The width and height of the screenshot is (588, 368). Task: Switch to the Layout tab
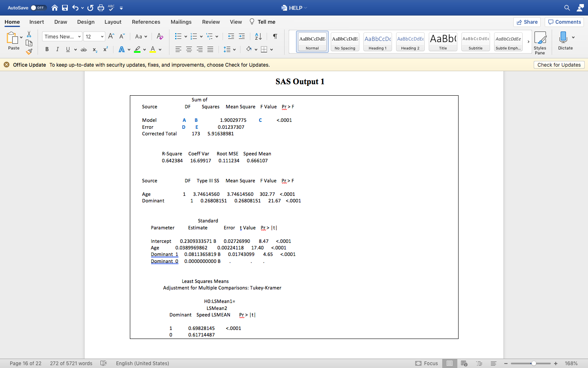tap(113, 22)
